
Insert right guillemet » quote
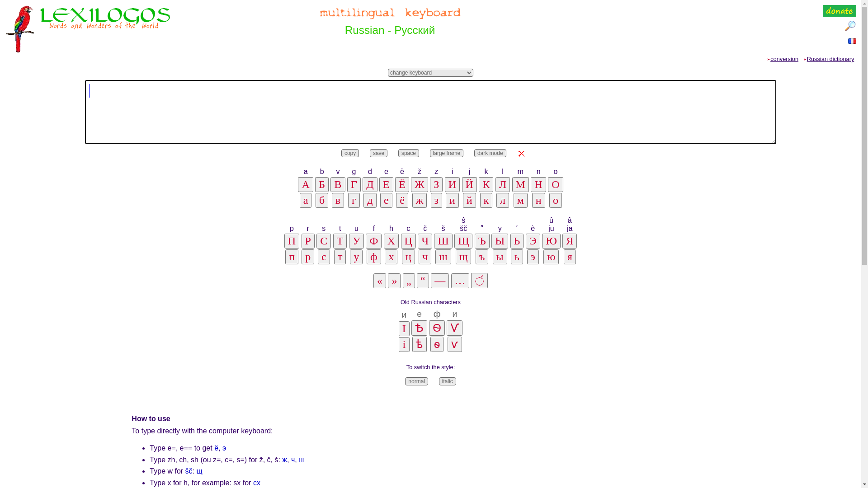coord(394,281)
